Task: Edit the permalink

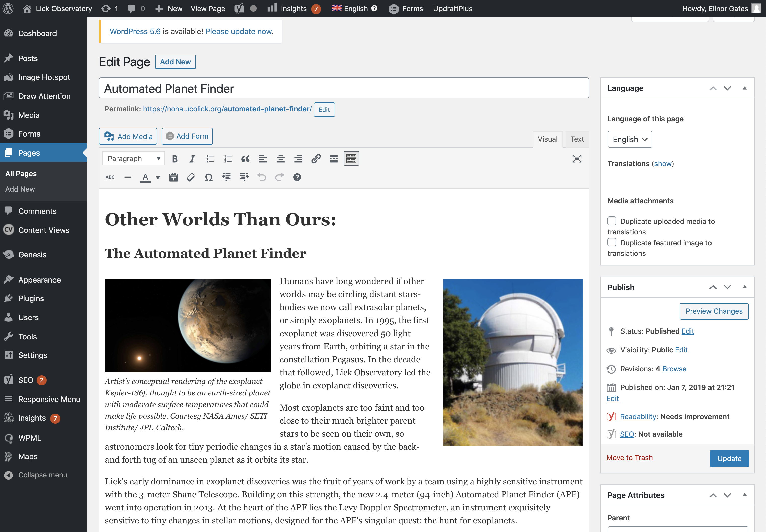Action: tap(324, 110)
